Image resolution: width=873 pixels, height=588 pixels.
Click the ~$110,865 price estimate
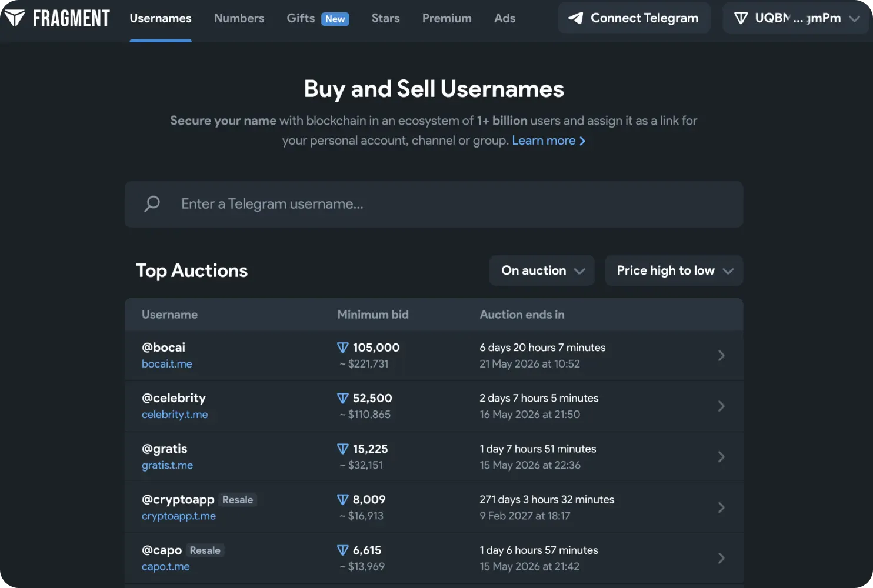coord(365,415)
